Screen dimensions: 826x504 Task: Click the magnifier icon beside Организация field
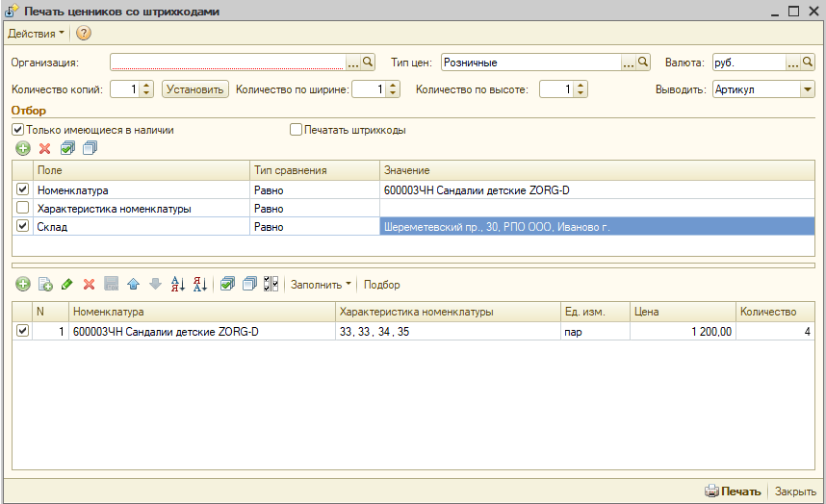click(x=368, y=63)
